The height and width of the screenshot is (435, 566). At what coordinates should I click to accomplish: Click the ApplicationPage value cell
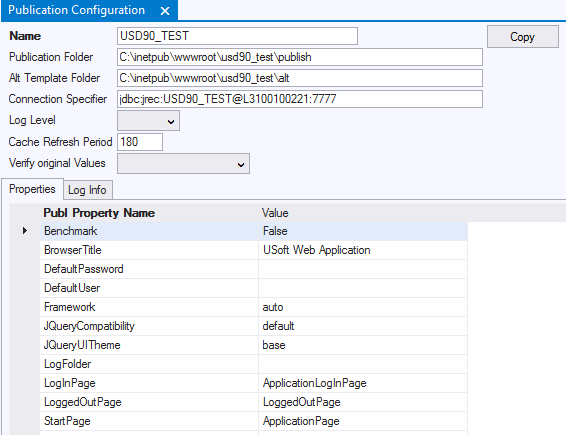pyautogui.click(x=363, y=421)
